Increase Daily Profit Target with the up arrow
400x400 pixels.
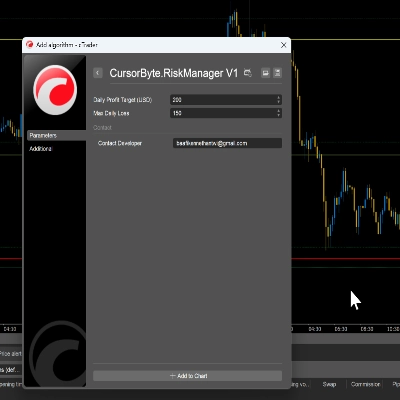(x=278, y=97)
